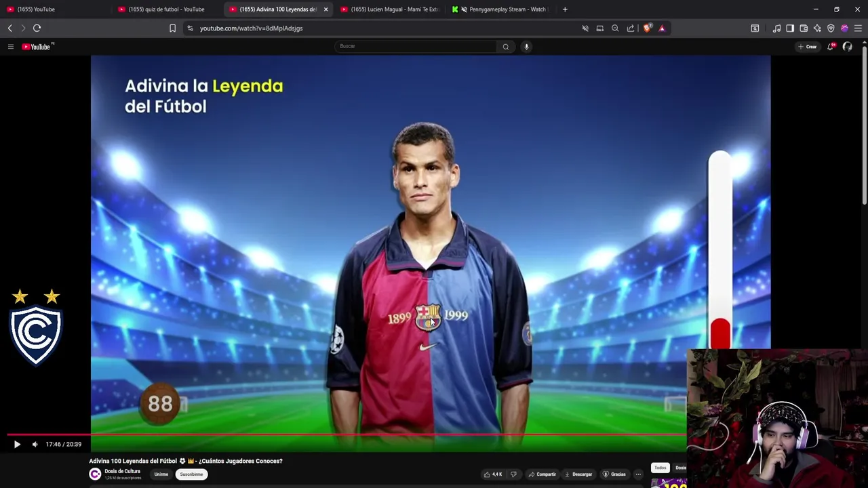Click the YouTube search magnifier button
The image size is (868, 488).
[505, 47]
